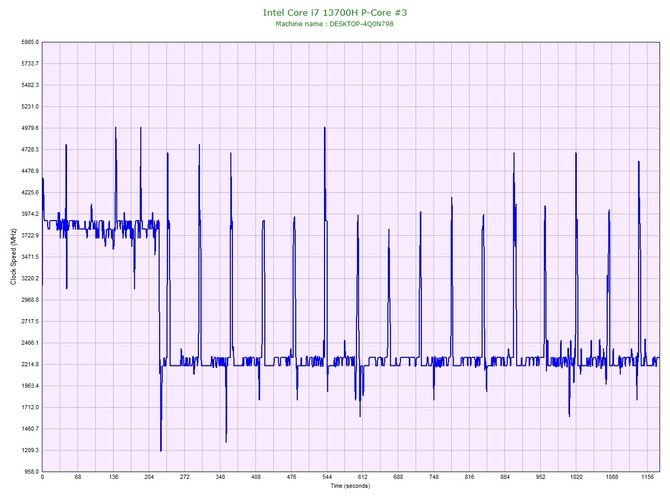Click the x-axis tick label 0
This screenshot has height=503, width=670.
[x=42, y=477]
